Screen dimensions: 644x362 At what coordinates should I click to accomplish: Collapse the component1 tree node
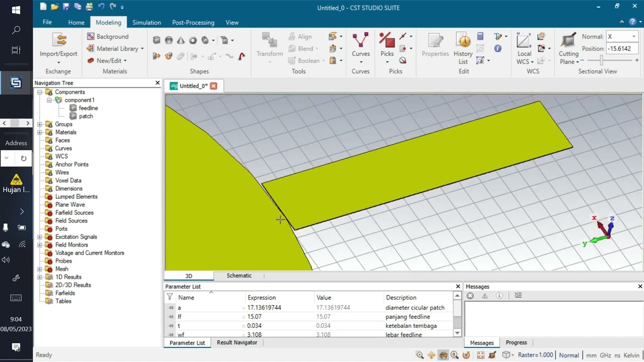[49, 100]
